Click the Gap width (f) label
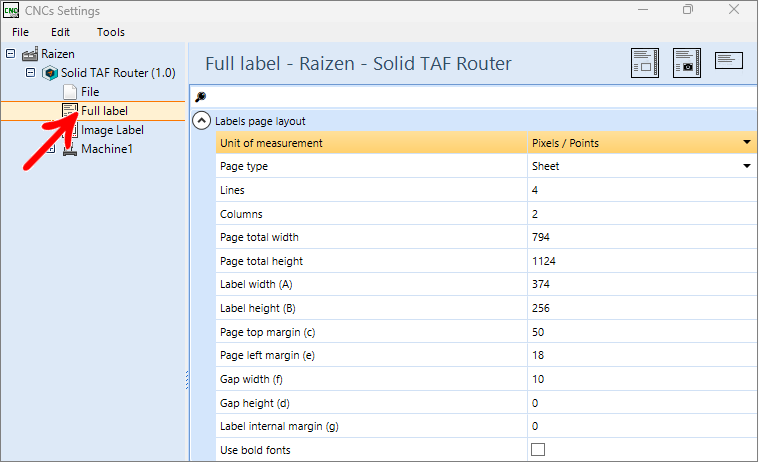The height and width of the screenshot is (462, 759). pyautogui.click(x=251, y=379)
